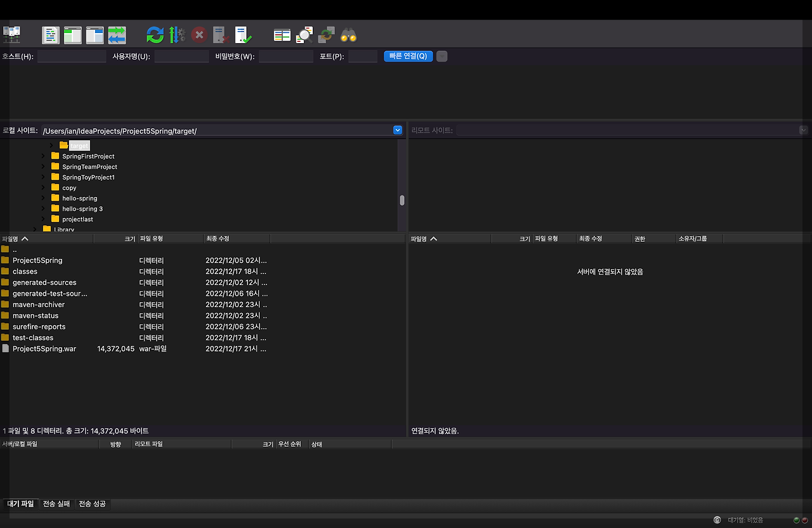Click the 빠른 연결(Q) button
812x528 pixels.
click(409, 56)
